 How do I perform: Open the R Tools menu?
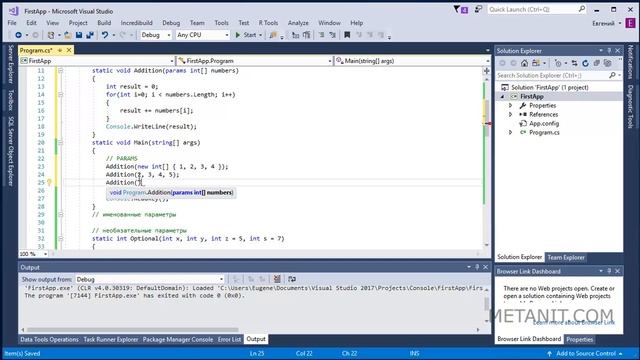click(268, 23)
